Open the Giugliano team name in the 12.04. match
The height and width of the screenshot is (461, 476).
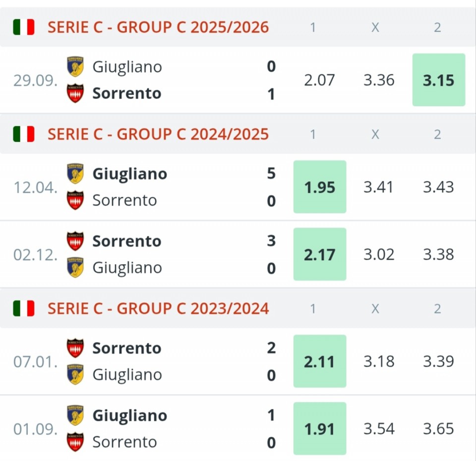pyautogui.click(x=130, y=173)
